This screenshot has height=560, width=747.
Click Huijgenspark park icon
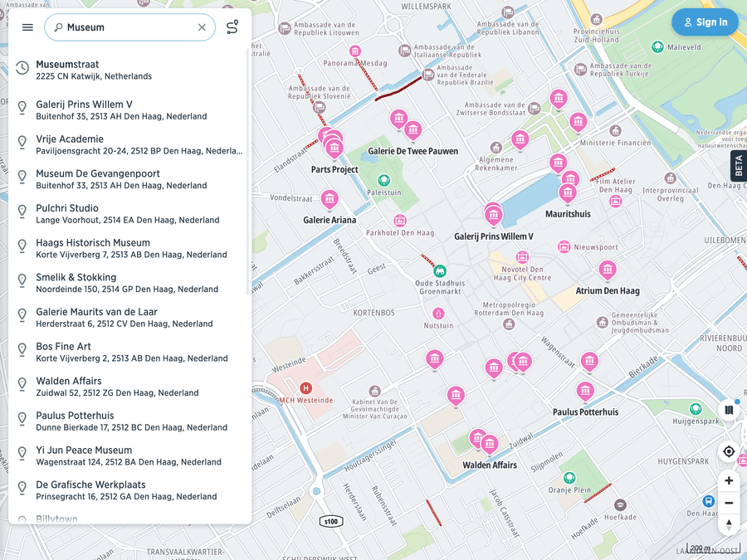pos(696,409)
